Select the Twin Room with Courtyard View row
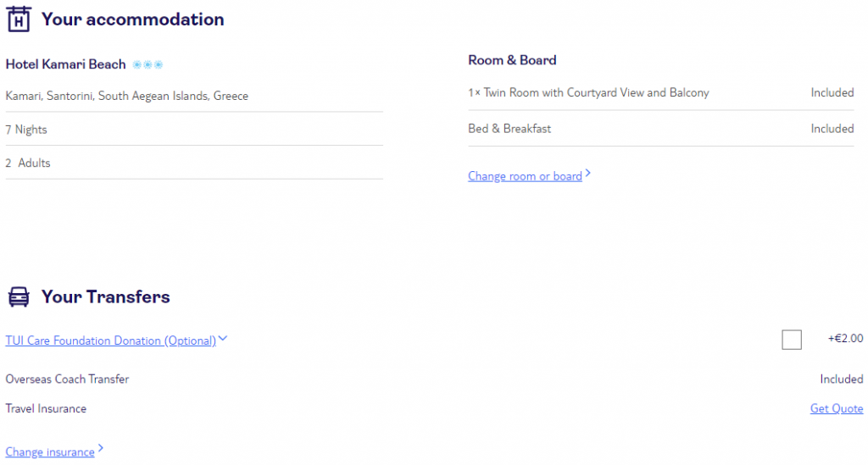This screenshot has height=465, width=868. point(661,93)
